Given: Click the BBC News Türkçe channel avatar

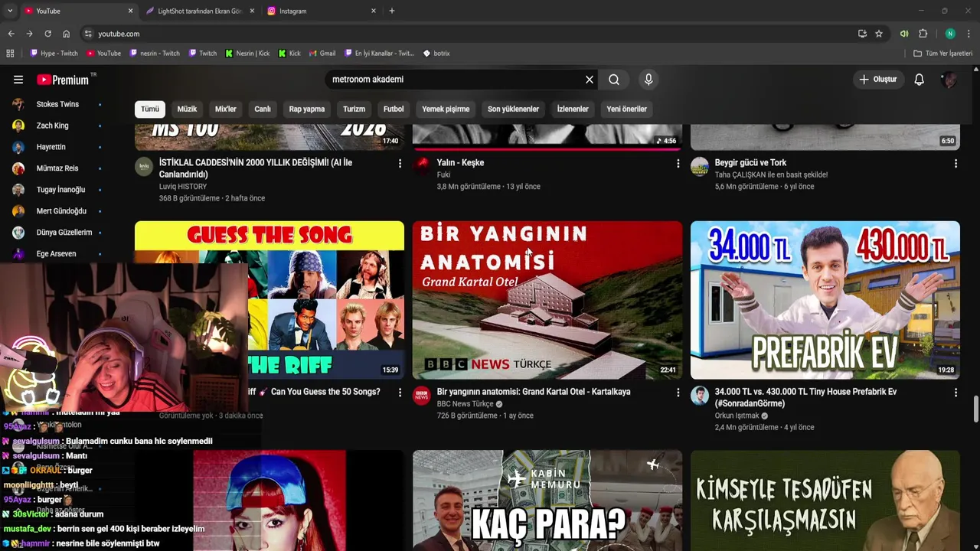Looking at the screenshot, I should [422, 396].
